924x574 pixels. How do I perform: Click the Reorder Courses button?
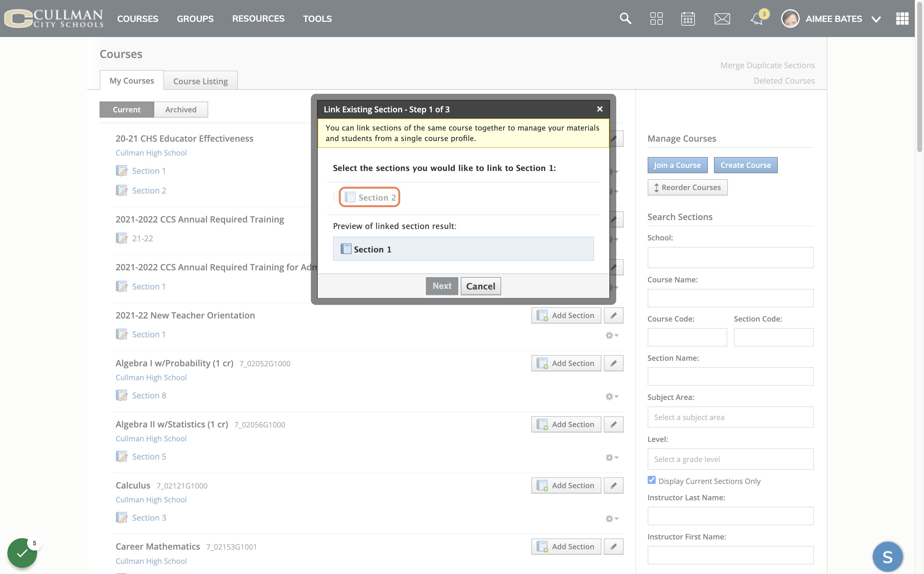click(687, 188)
